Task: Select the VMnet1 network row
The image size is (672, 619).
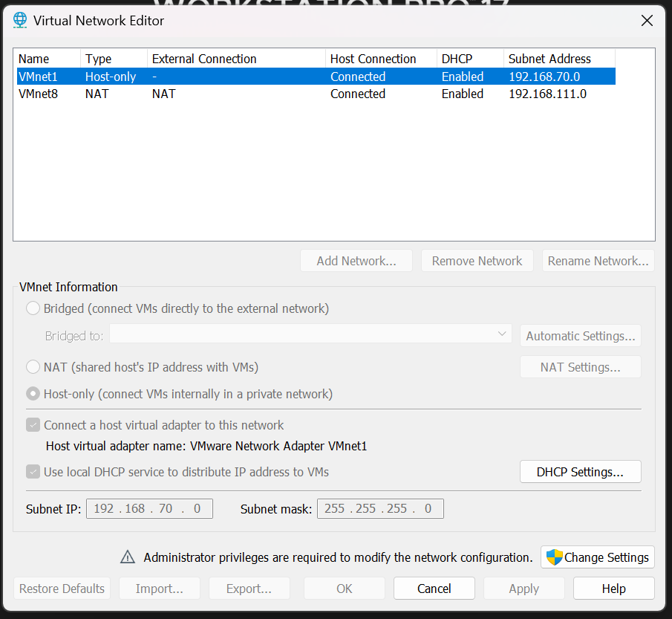Action: [x=316, y=77]
